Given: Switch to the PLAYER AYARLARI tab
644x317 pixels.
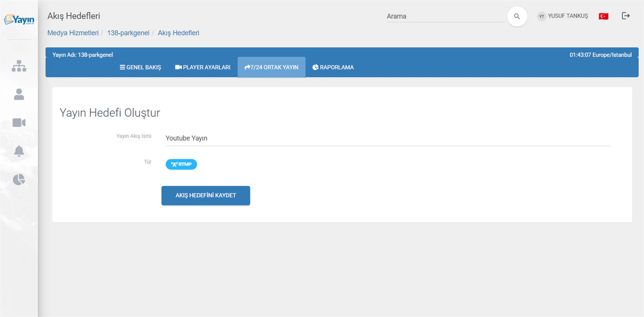Looking at the screenshot, I should (x=202, y=67).
